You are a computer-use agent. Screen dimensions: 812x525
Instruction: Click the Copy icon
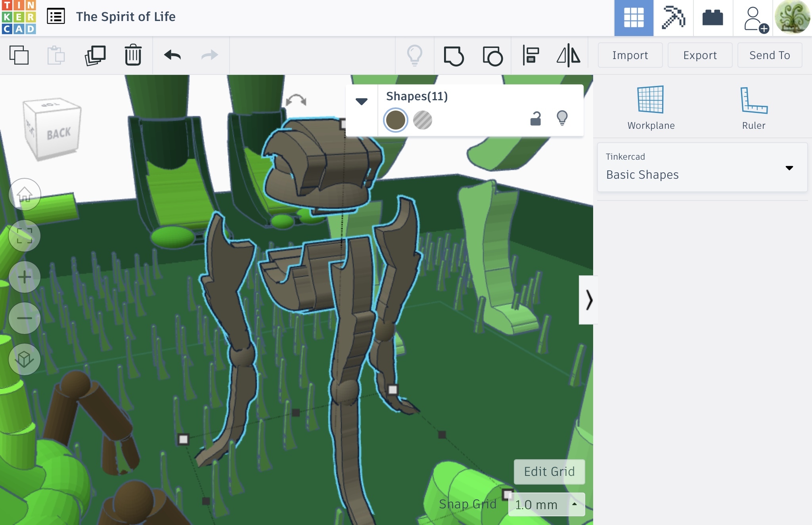(x=19, y=55)
